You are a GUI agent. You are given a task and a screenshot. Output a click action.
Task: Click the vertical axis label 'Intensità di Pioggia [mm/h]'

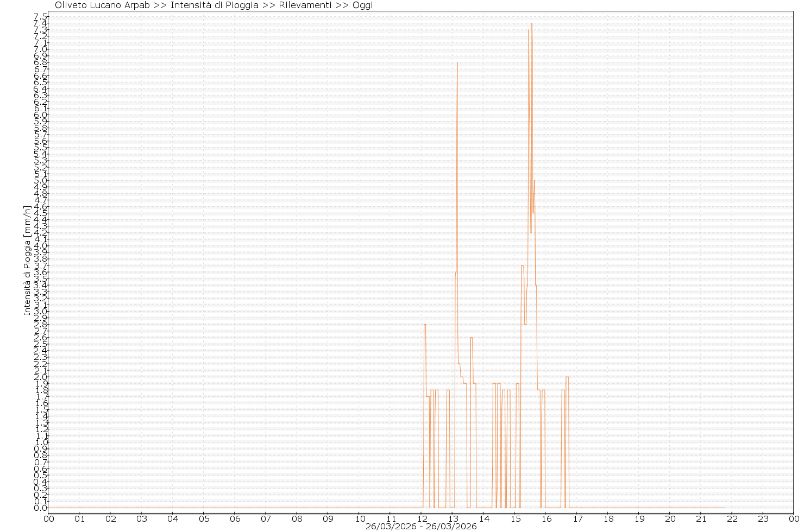26,260
